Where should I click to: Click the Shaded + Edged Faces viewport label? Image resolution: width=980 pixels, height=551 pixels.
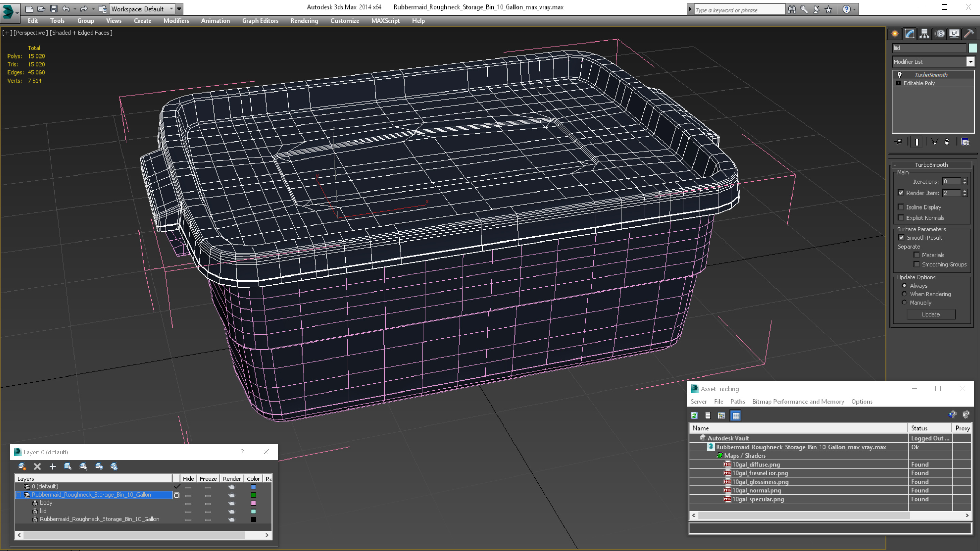click(x=82, y=33)
